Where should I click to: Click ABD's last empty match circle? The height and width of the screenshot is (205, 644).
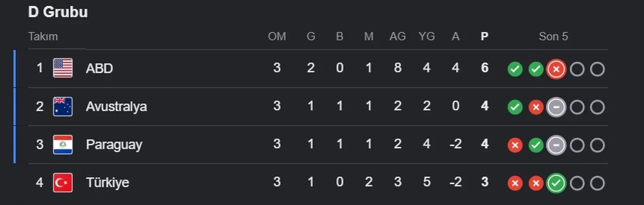click(597, 69)
